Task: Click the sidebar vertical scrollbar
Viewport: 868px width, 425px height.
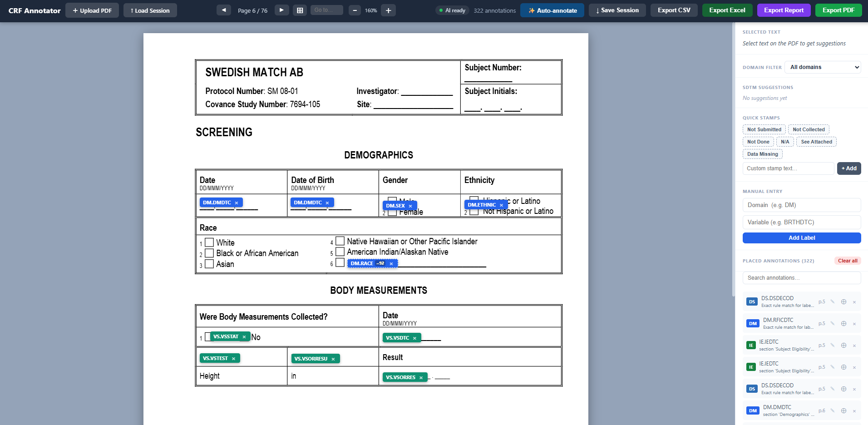Action: pos(733,159)
